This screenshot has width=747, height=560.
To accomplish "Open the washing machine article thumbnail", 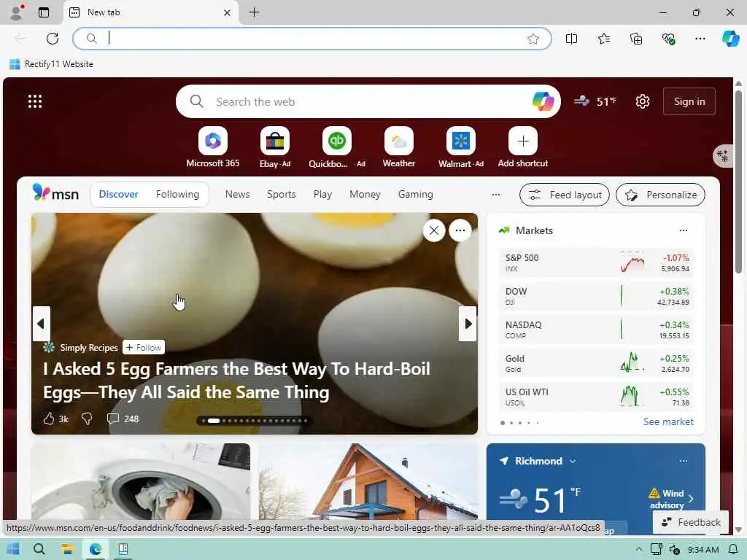I will (141, 481).
